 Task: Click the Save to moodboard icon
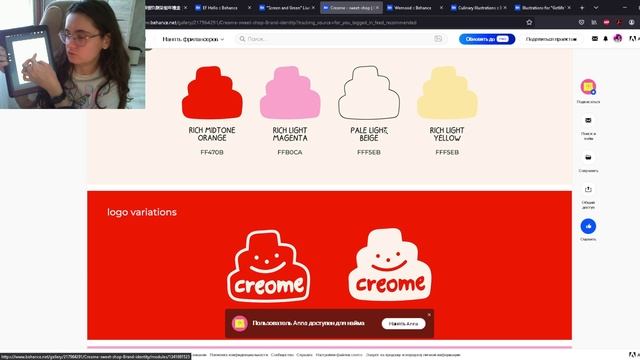pyautogui.click(x=588, y=157)
